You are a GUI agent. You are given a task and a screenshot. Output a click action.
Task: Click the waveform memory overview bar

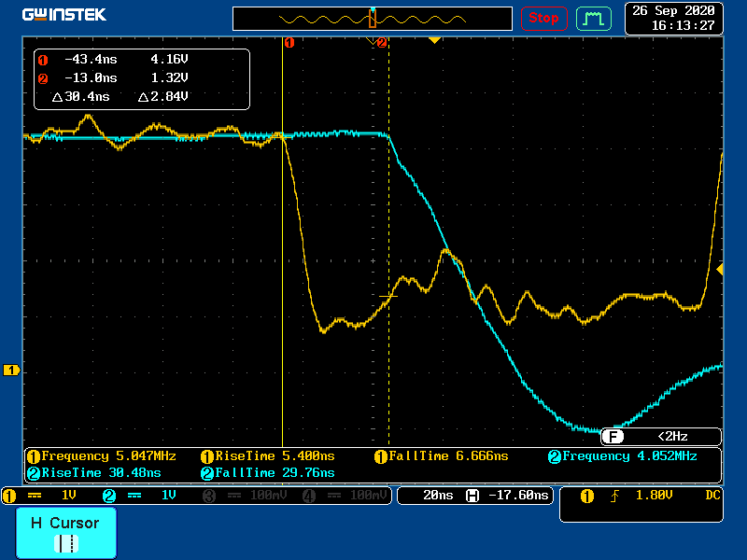pyautogui.click(x=372, y=19)
